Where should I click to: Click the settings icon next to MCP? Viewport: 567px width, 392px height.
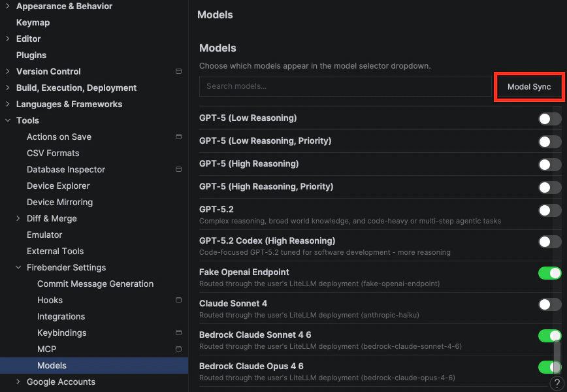pyautogui.click(x=178, y=349)
